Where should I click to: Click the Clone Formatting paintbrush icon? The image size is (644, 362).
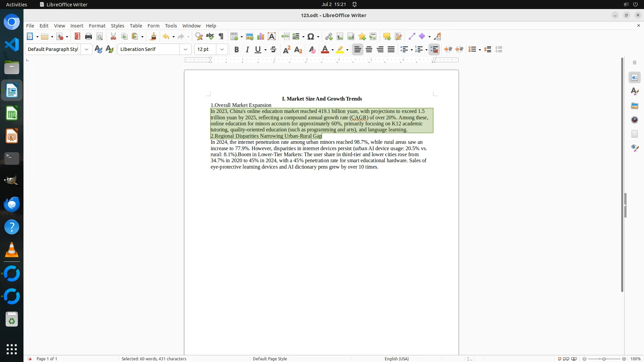coord(153,37)
